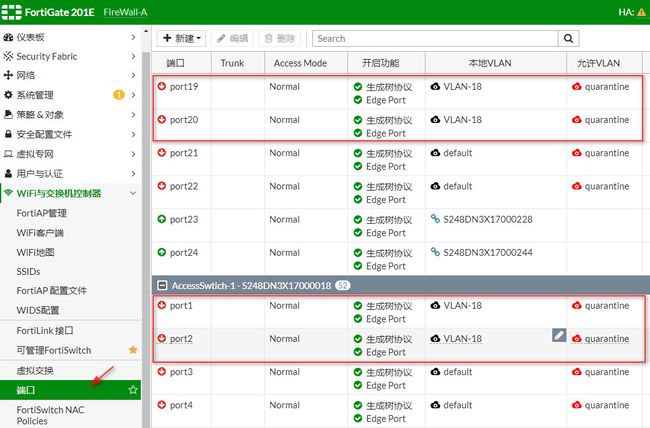This screenshot has width=650, height=428.
Task: Expand the 策略 & 对象 chevron
Action: [x=133, y=114]
